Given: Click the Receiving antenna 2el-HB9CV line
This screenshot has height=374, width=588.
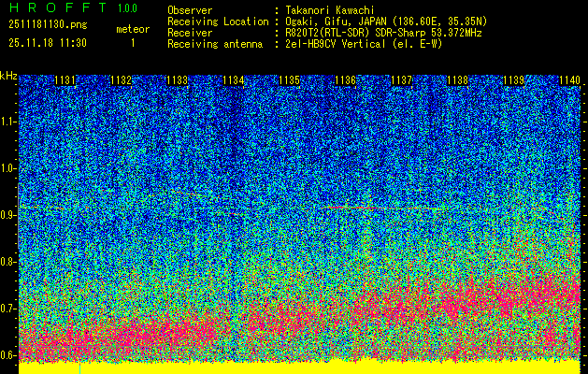Looking at the screenshot, I should pos(364,44).
